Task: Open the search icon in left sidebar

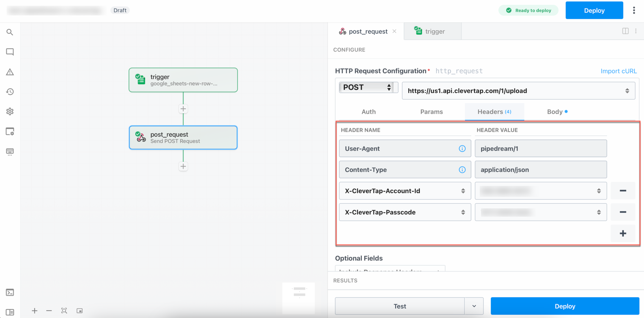Action: pyautogui.click(x=10, y=32)
